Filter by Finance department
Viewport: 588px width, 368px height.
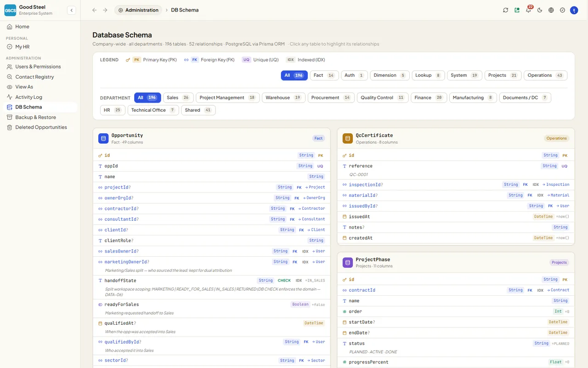tap(429, 98)
